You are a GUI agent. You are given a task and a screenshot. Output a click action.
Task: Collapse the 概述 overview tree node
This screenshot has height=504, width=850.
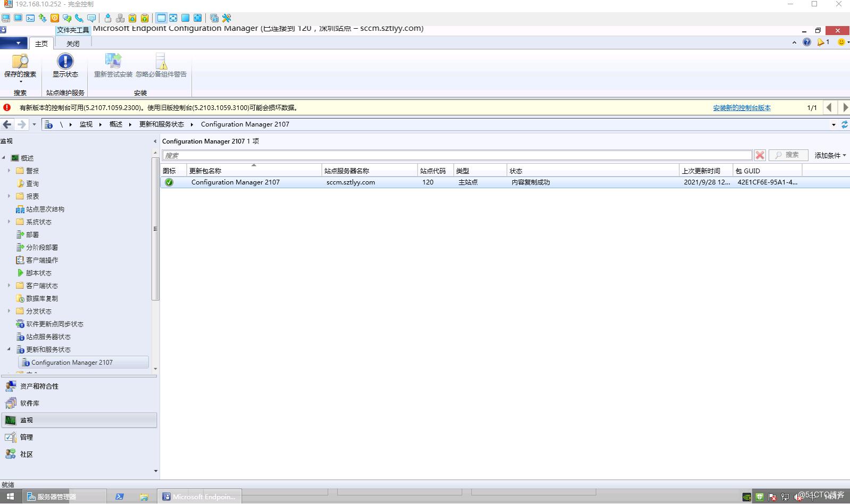(4, 158)
